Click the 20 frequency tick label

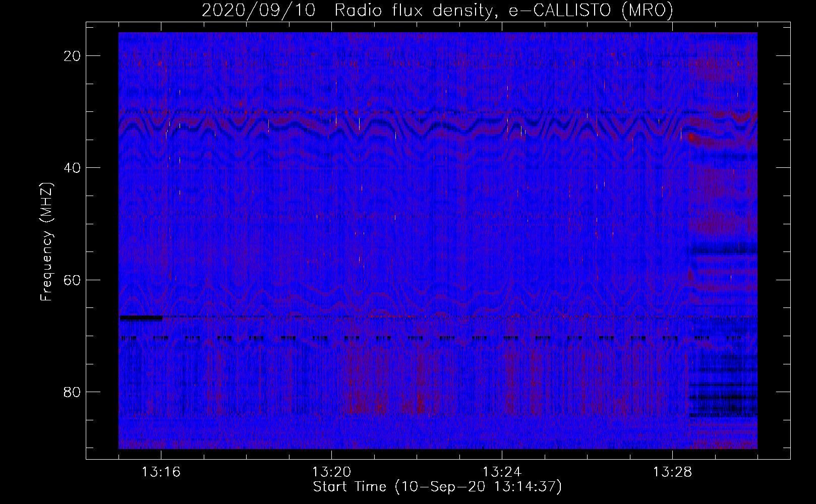[72, 56]
